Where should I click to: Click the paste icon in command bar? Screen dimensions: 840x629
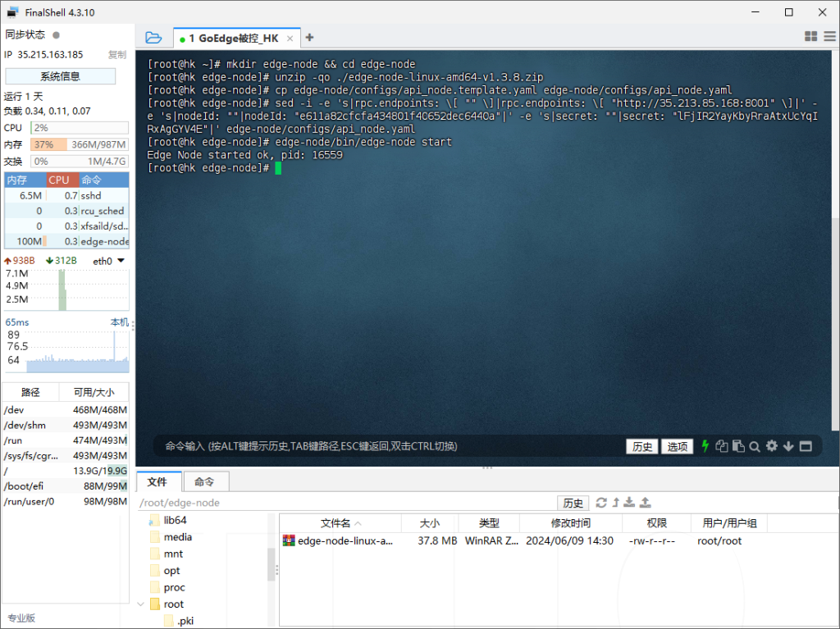click(x=738, y=446)
